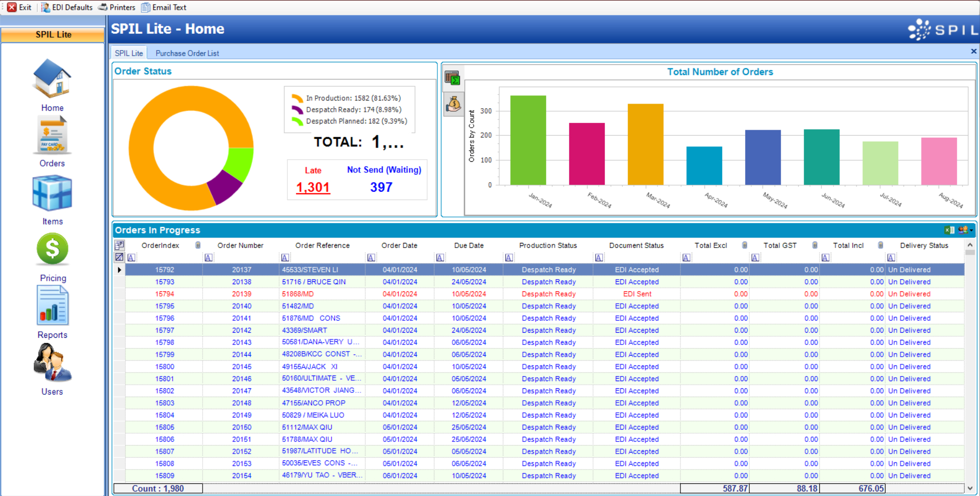Screen dimensions: 980x496
Task: Select the Mar-2024 orange bar
Action: [645, 144]
